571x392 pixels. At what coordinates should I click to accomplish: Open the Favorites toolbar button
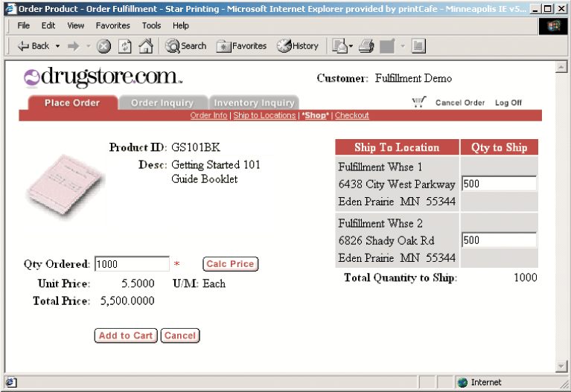click(x=242, y=46)
